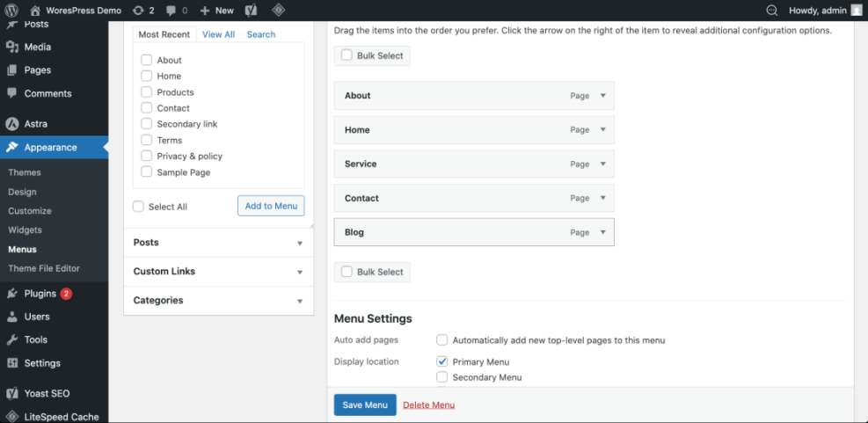Expand the Contact menu item arrow
This screenshot has height=423, width=868.
[x=603, y=198]
